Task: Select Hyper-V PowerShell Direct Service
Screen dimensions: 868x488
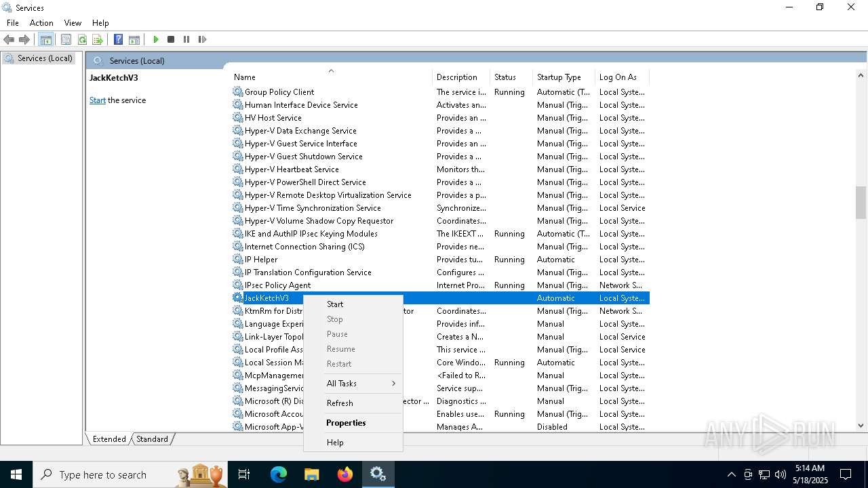Action: [x=440, y=182]
